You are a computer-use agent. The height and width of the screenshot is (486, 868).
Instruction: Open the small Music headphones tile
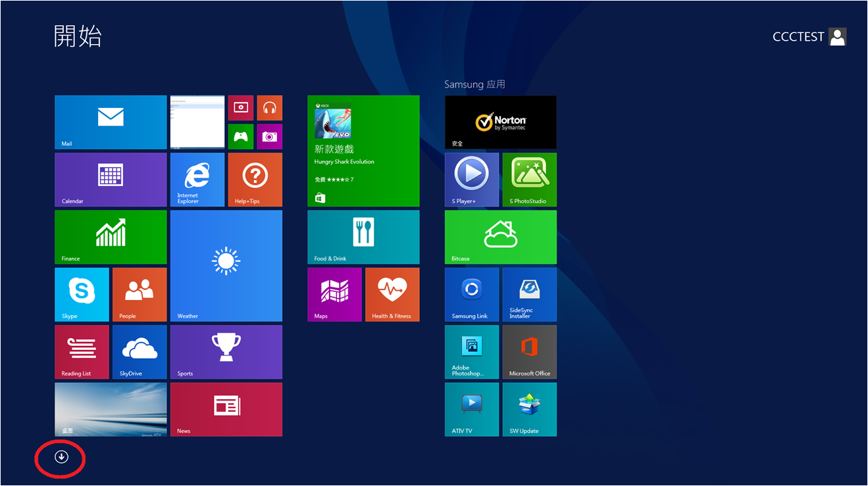[x=269, y=108]
